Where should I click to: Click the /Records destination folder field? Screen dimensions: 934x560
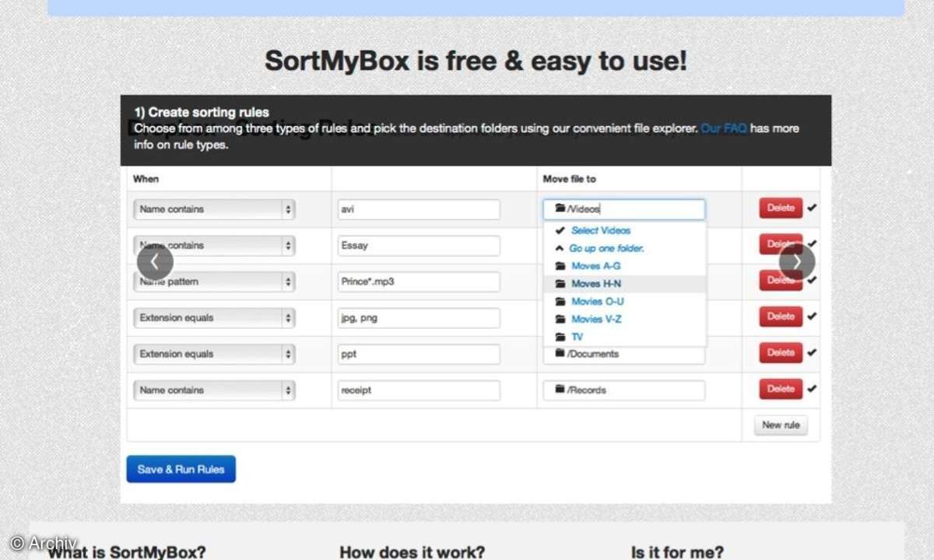[624, 390]
